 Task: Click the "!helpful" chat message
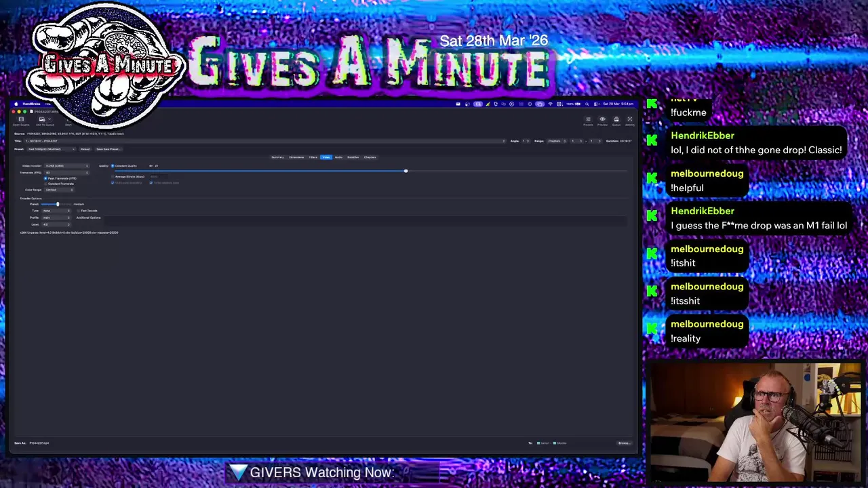687,188
